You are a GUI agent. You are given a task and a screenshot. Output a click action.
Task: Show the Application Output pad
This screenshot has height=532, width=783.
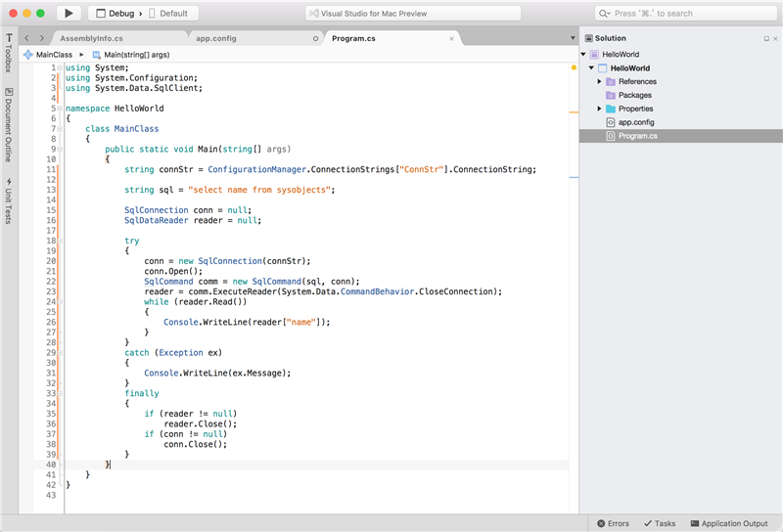[729, 523]
